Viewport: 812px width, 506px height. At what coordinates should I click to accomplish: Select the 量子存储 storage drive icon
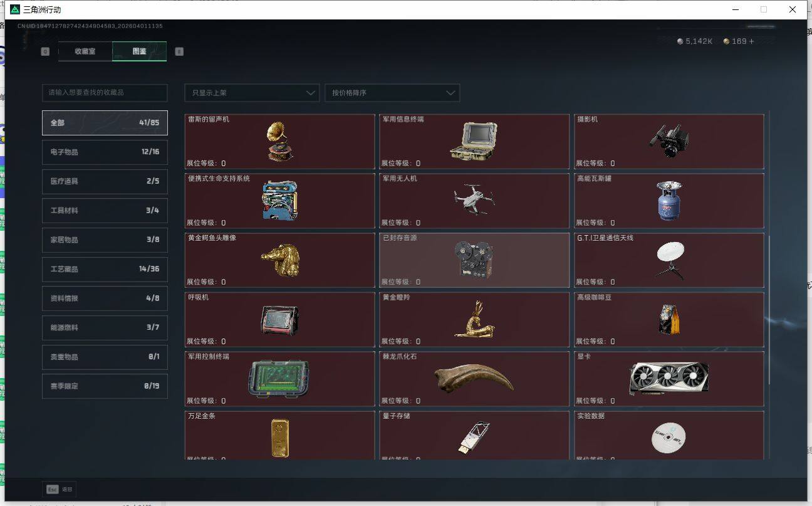474,438
